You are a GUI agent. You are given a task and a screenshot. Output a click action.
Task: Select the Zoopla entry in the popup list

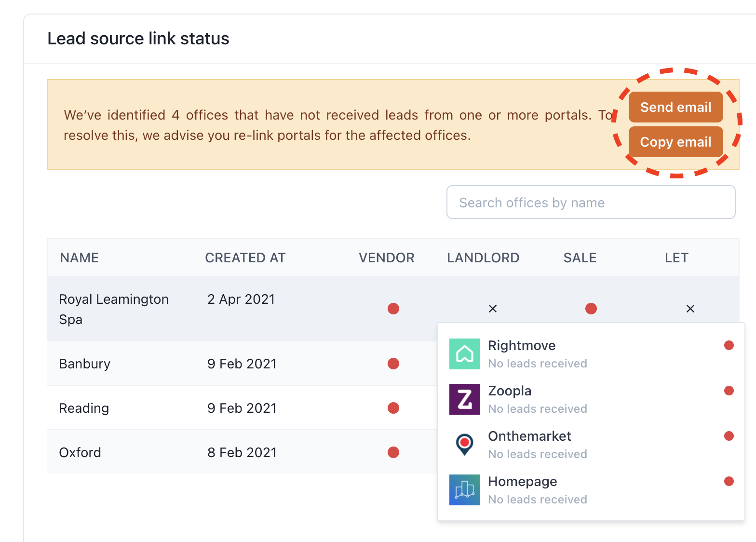point(510,391)
